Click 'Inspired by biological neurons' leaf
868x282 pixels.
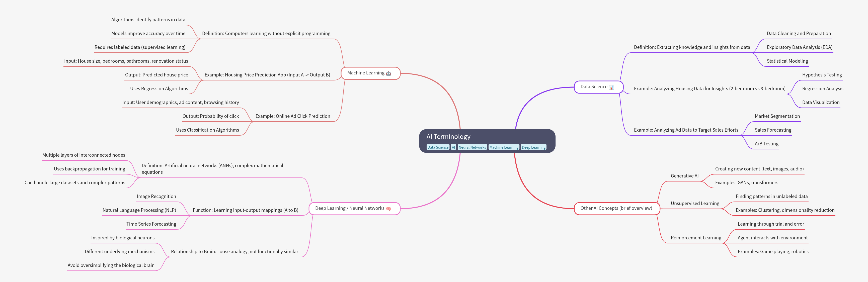123,238
